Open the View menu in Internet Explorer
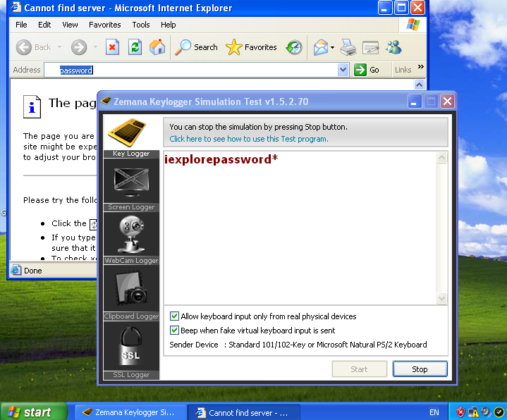The height and width of the screenshot is (420, 507). click(70, 25)
